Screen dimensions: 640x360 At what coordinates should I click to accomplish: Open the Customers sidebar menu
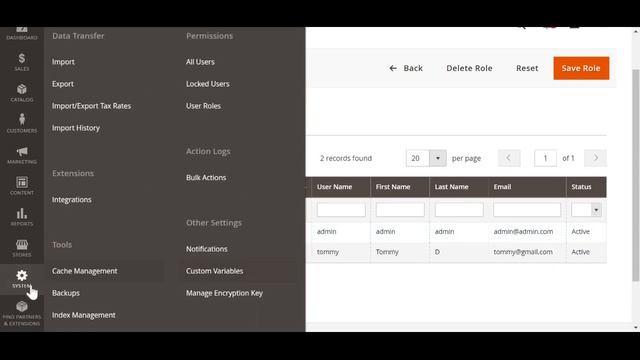point(22,124)
